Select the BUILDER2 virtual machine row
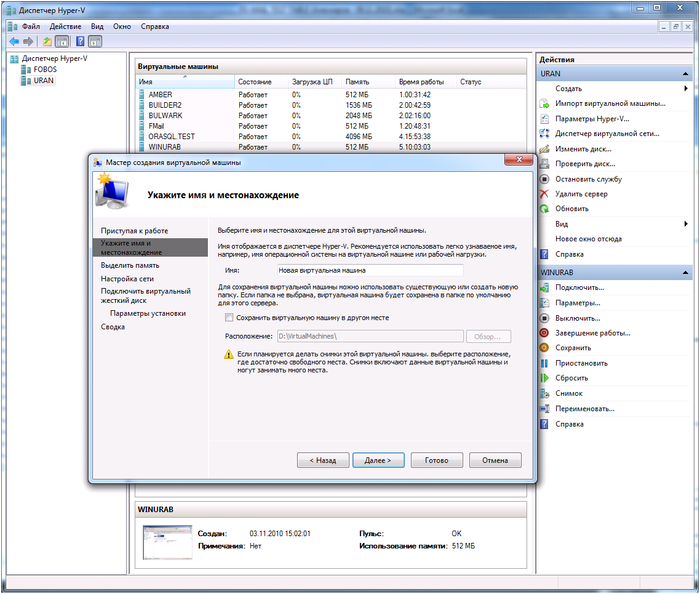The image size is (700, 594). [x=331, y=105]
